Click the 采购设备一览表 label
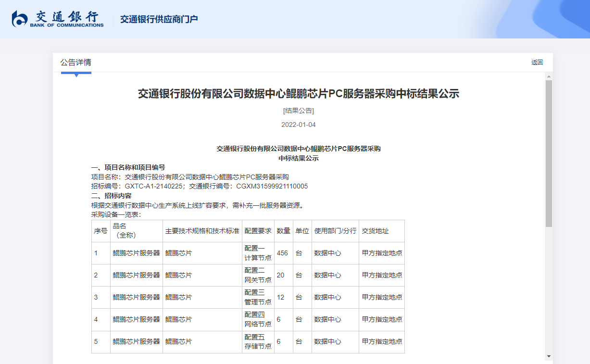 tap(116, 214)
